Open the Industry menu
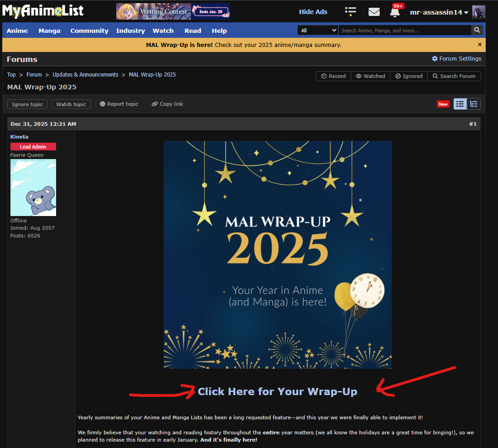 pyautogui.click(x=130, y=31)
